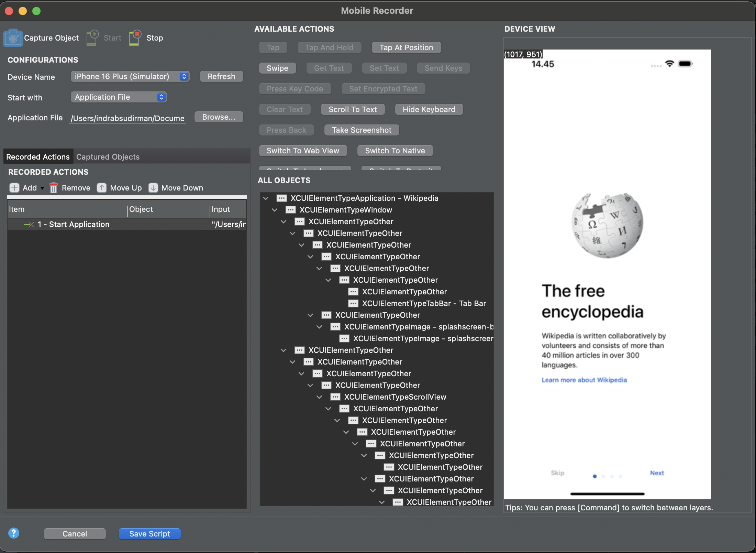Open the Start with dropdown
Image resolution: width=756 pixels, height=553 pixels.
[119, 97]
